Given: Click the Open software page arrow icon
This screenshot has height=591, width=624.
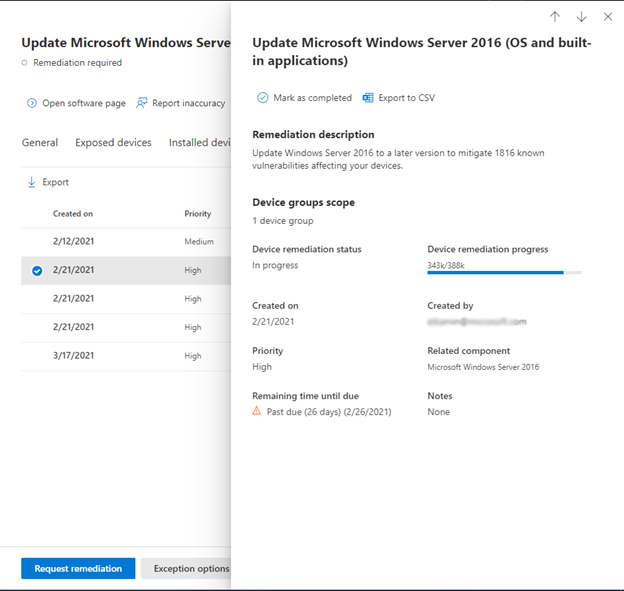Looking at the screenshot, I should (x=32, y=103).
